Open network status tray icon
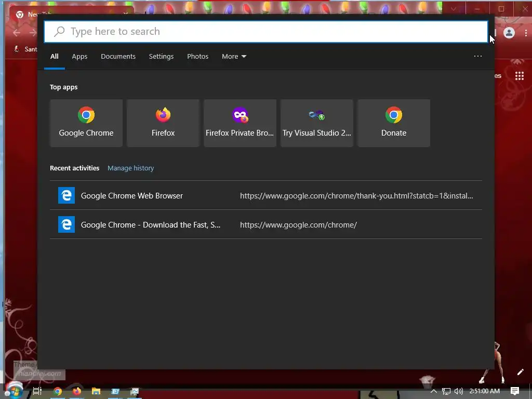532x399 pixels. [446, 392]
